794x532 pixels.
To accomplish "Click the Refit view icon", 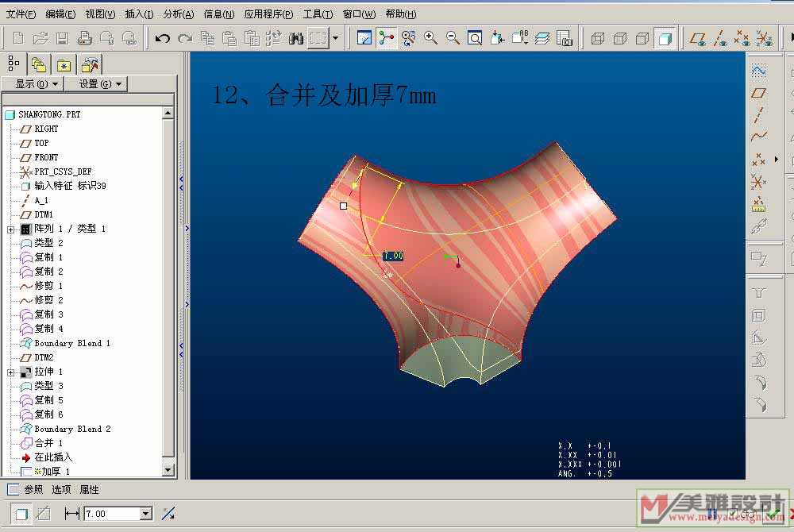I will pyautogui.click(x=475, y=38).
